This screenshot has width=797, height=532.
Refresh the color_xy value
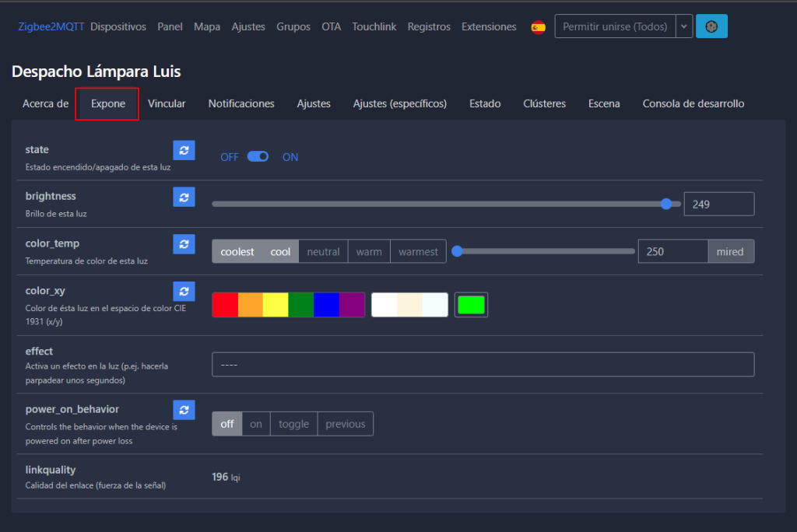184,292
